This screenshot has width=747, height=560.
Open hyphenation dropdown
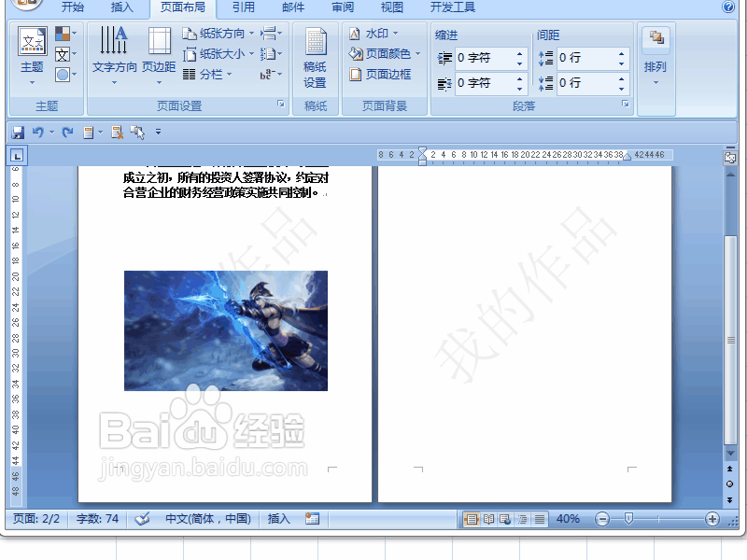(x=271, y=75)
